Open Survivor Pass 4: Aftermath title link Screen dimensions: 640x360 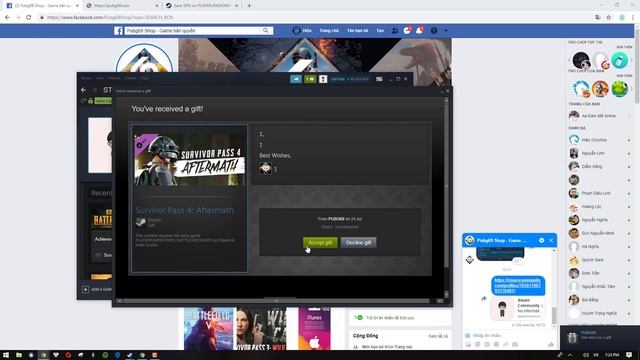click(184, 210)
